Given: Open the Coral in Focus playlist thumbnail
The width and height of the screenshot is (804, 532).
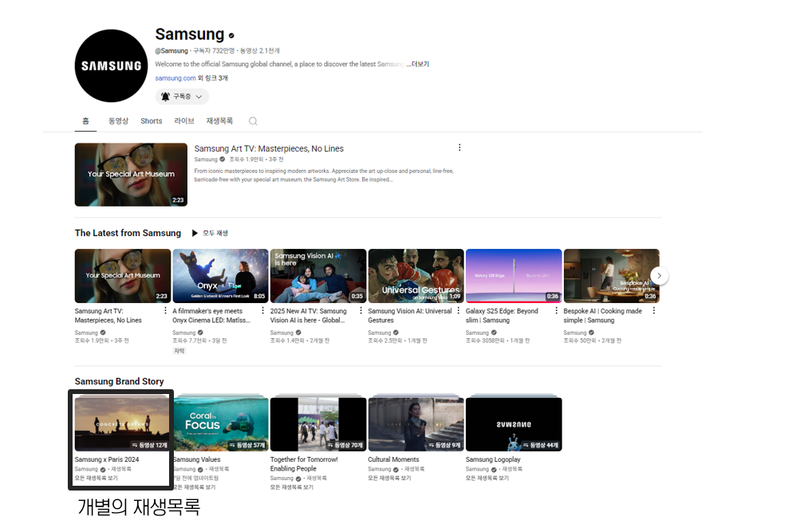Looking at the screenshot, I should 221,424.
